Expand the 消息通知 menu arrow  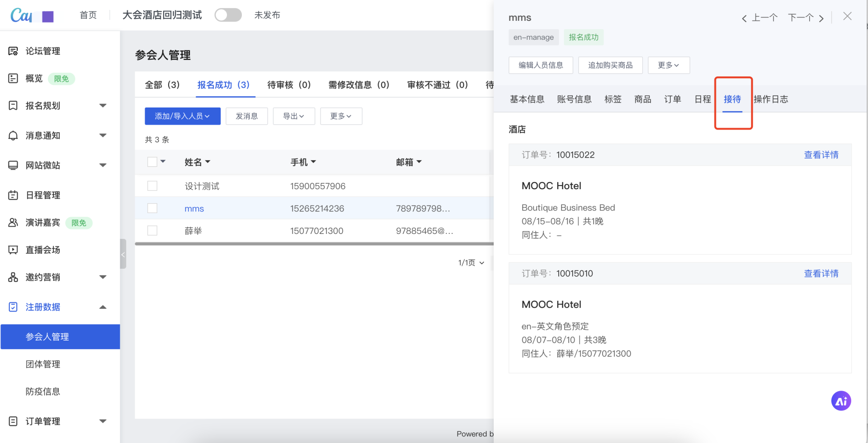(103, 135)
